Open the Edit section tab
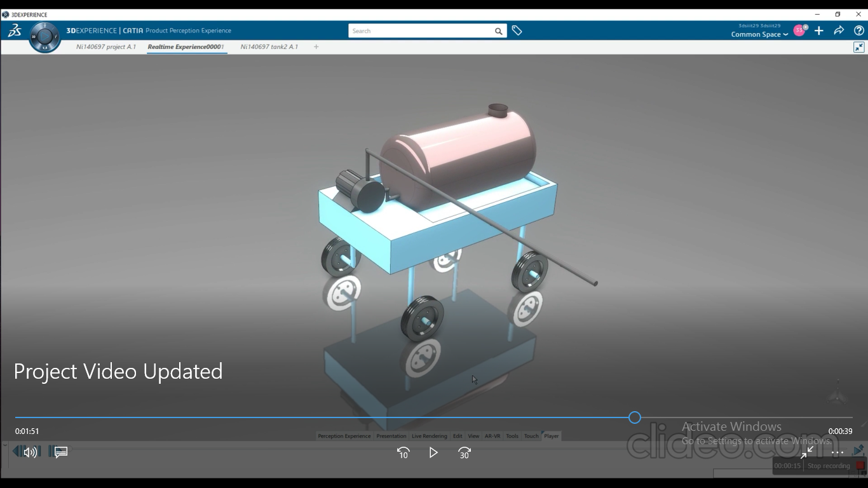868x488 pixels. pyautogui.click(x=458, y=436)
